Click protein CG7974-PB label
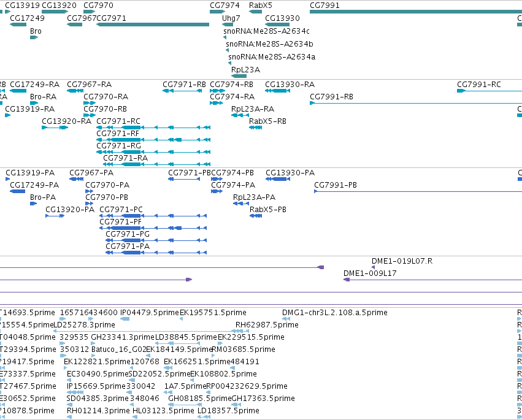The height and width of the screenshot is (420, 522). [x=232, y=173]
